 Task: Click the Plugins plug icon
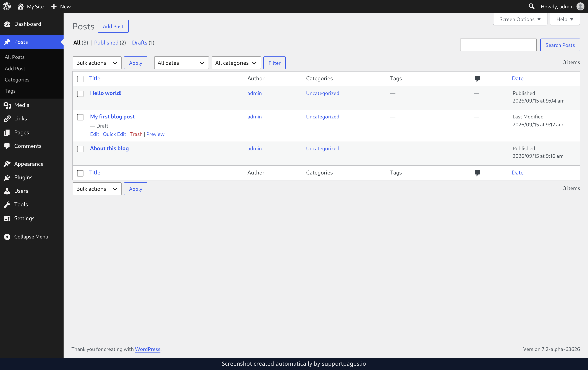click(x=7, y=178)
